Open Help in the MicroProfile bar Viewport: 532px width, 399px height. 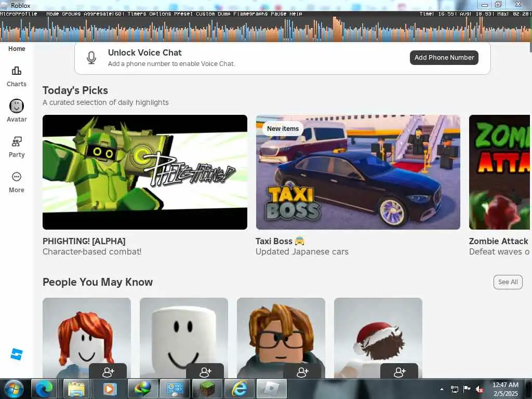[x=296, y=14]
